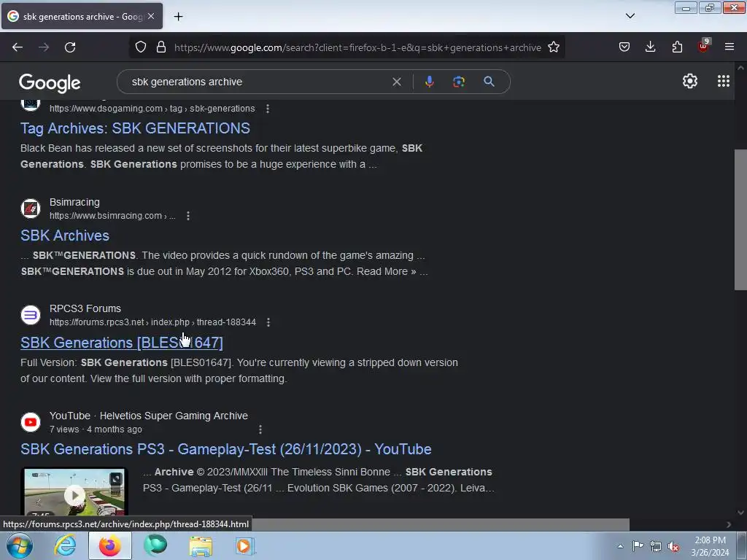Start a voice search with the microphone
747x560 pixels.
pos(429,82)
